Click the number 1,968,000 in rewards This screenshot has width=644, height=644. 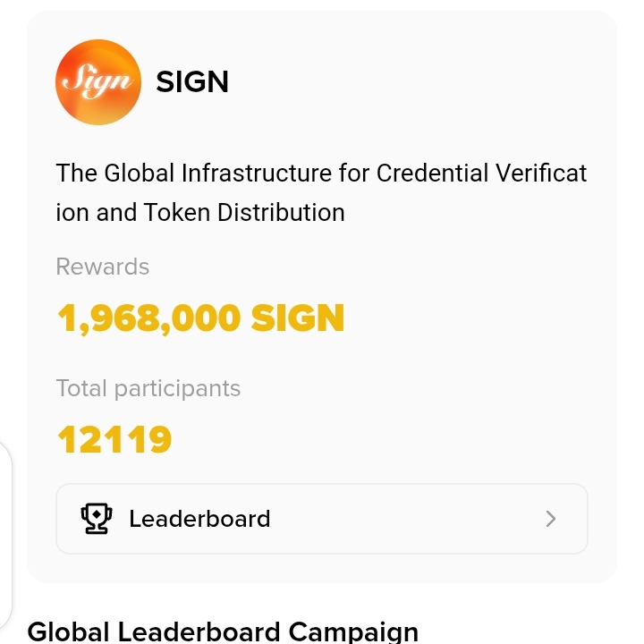pos(148,318)
